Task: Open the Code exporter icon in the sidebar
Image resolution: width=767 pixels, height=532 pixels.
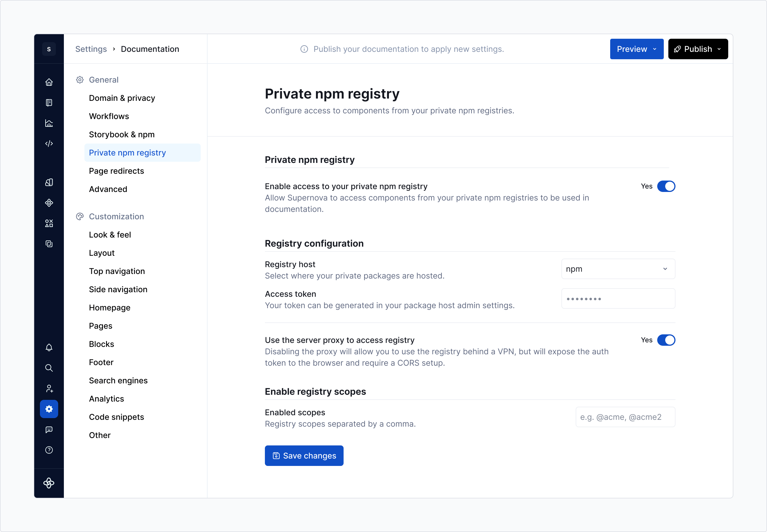Action: coord(49,143)
